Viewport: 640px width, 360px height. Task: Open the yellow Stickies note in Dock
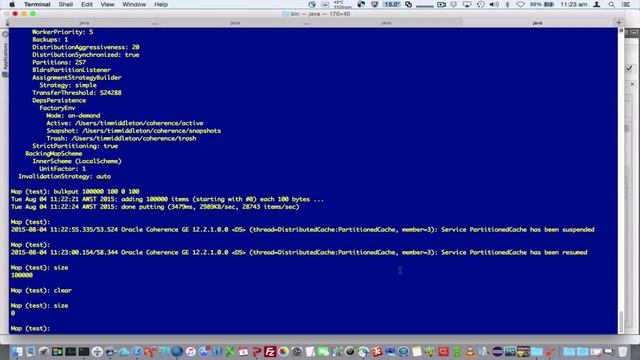(416, 351)
